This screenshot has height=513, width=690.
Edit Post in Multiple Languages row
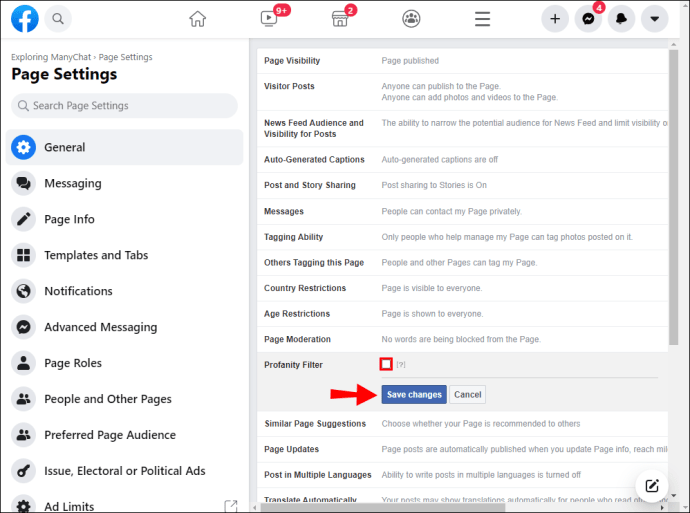462,475
